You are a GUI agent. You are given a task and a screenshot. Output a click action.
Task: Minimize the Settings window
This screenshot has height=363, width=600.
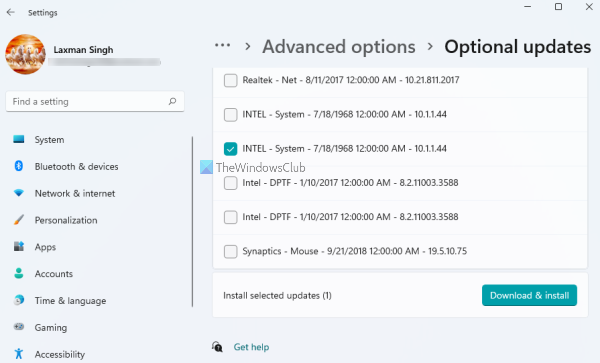pyautogui.click(x=527, y=7)
